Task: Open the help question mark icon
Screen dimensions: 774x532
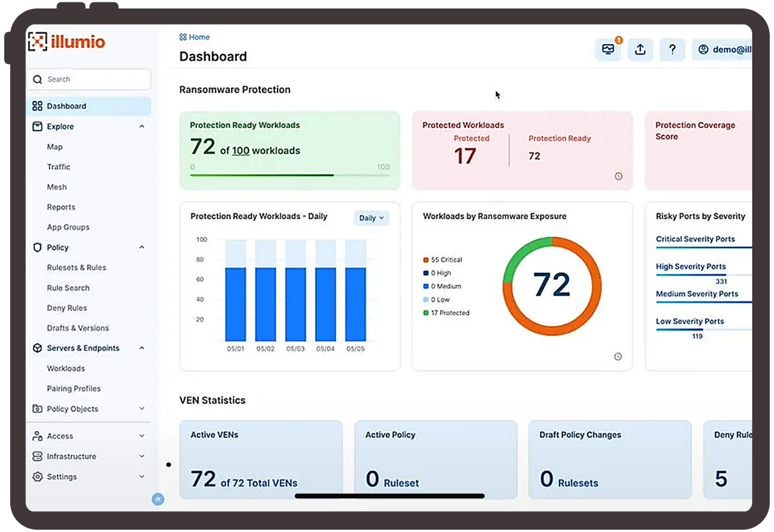Action: (672, 50)
